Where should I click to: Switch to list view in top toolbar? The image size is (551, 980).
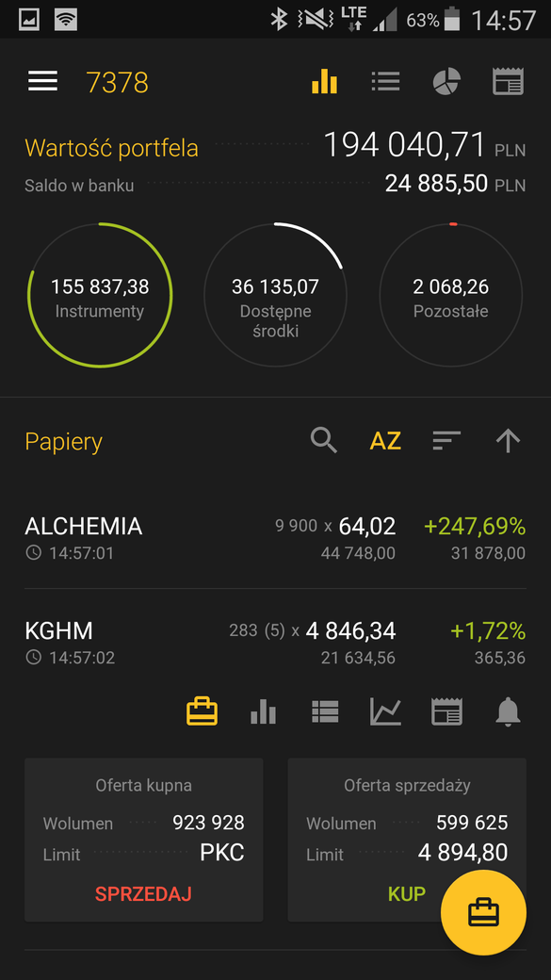[385, 81]
